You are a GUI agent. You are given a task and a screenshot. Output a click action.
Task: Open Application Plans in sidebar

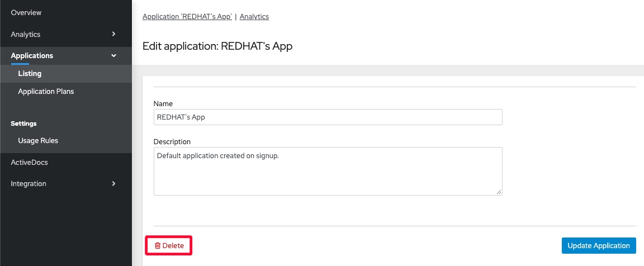click(x=46, y=92)
